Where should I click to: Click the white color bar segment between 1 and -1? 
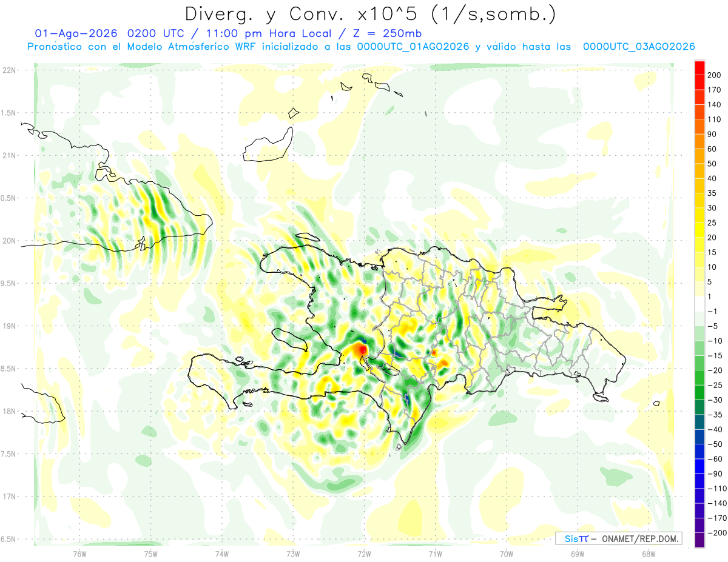click(x=699, y=304)
